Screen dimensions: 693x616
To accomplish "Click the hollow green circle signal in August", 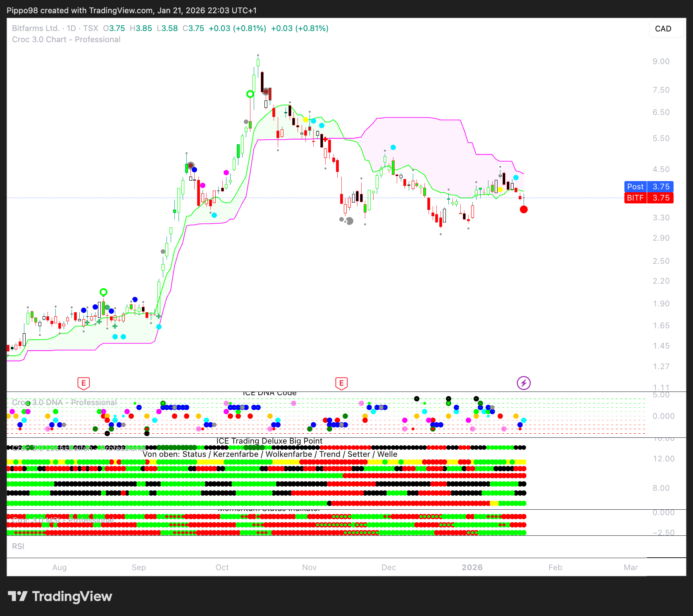I will point(103,292).
